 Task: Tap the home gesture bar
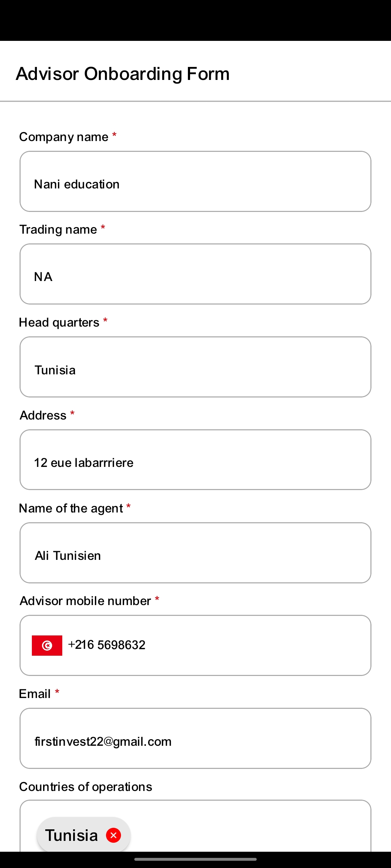point(195,859)
